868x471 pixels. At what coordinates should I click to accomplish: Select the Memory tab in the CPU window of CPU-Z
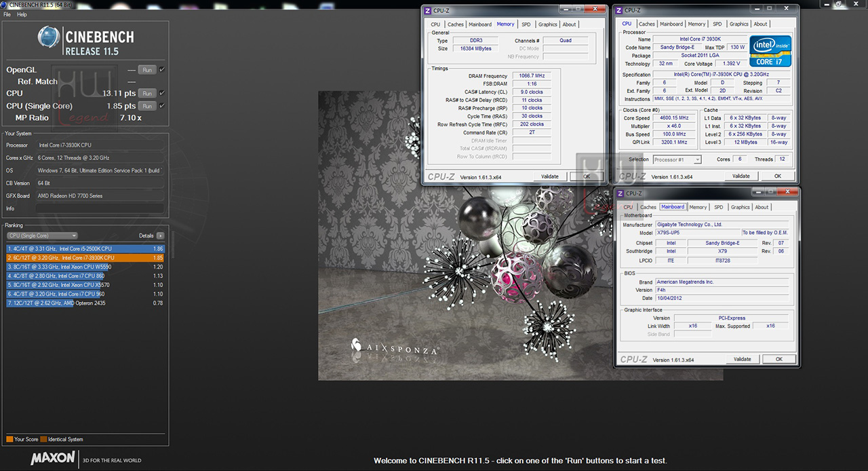click(696, 24)
